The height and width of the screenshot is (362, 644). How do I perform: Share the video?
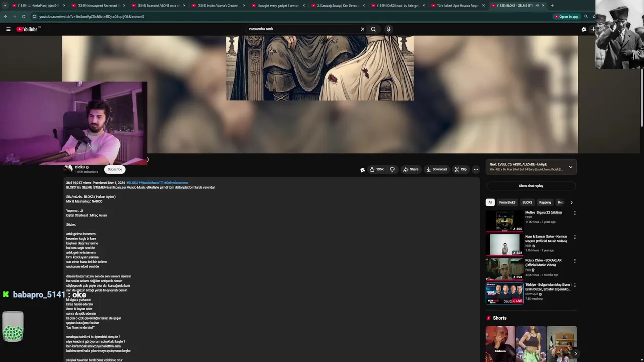point(411,169)
